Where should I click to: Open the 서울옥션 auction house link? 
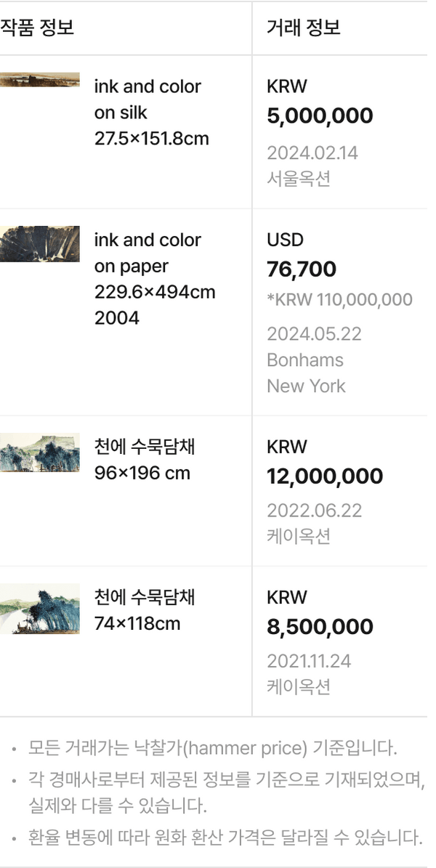pos(299,179)
